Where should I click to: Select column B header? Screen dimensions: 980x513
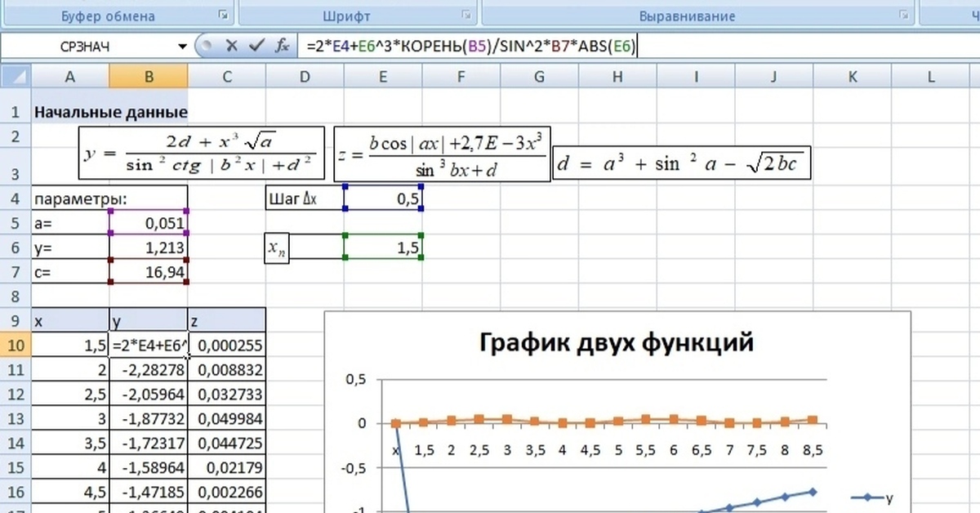click(x=148, y=77)
